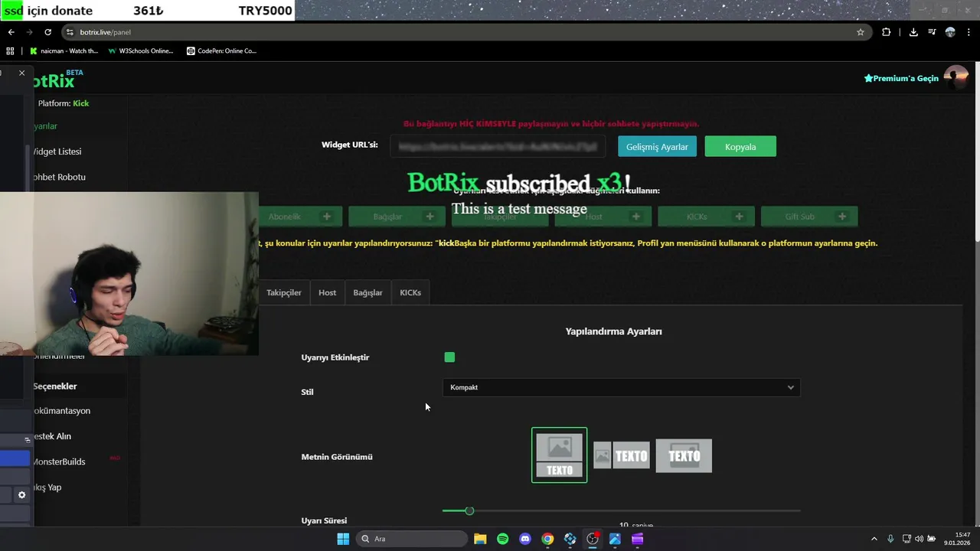Image resolution: width=980 pixels, height=551 pixels.
Task: Open the volume tray icon
Action: [x=919, y=539]
